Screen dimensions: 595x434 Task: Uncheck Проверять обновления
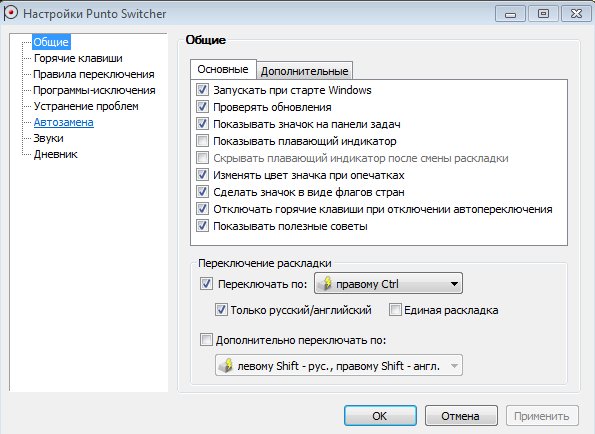tap(202, 107)
